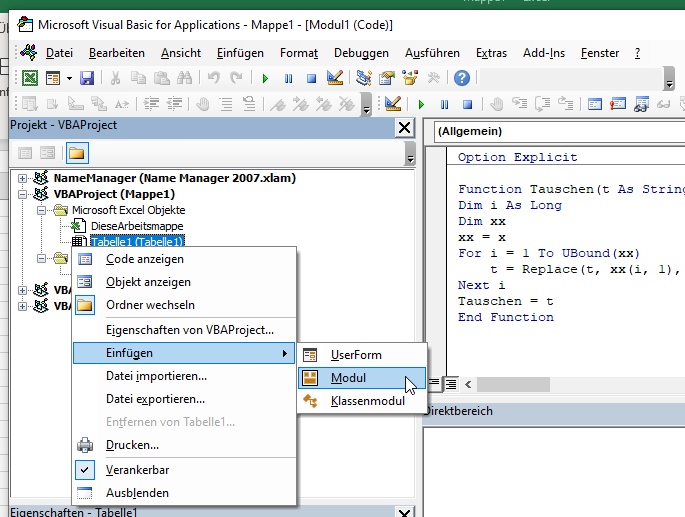Choose Datei exportieren from context menu

[184, 399]
